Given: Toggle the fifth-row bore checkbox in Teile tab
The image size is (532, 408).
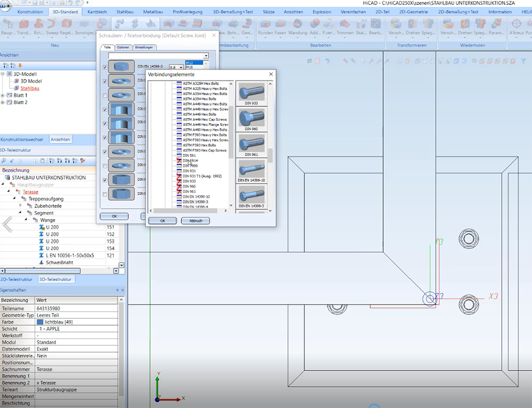Looking at the screenshot, I should (x=105, y=124).
